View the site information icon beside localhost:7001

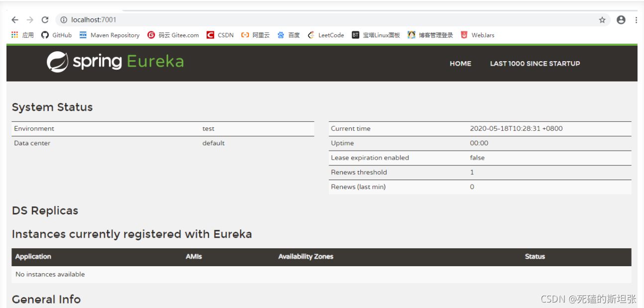(x=64, y=20)
